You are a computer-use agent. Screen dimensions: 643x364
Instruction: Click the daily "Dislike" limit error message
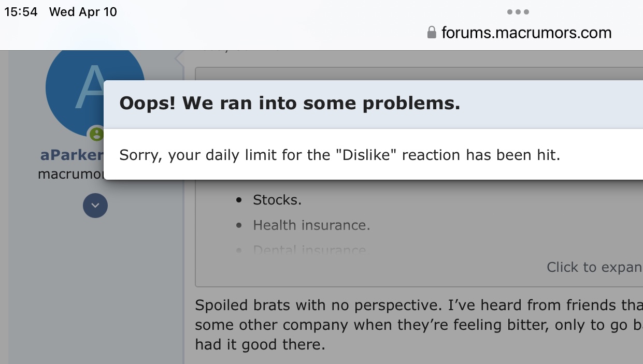point(340,155)
